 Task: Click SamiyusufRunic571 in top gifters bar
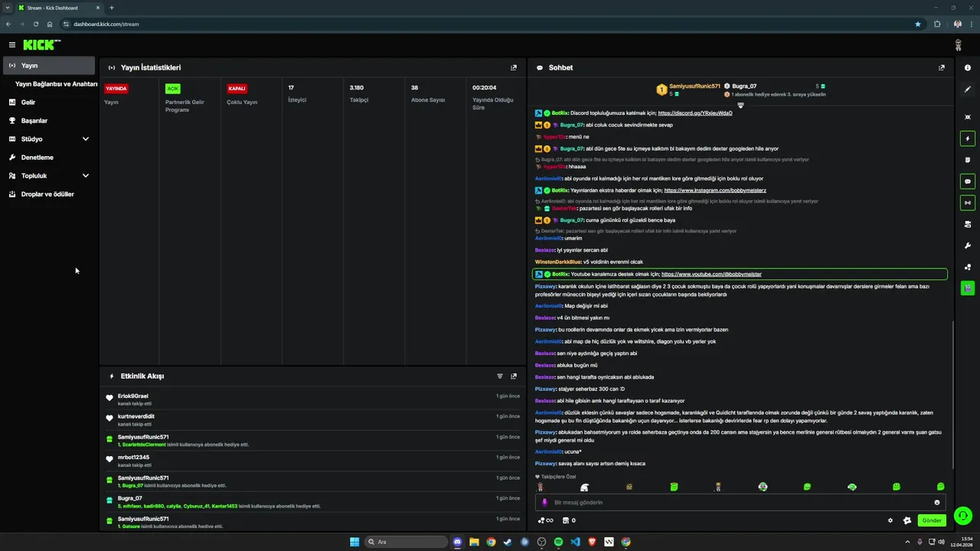coord(694,86)
